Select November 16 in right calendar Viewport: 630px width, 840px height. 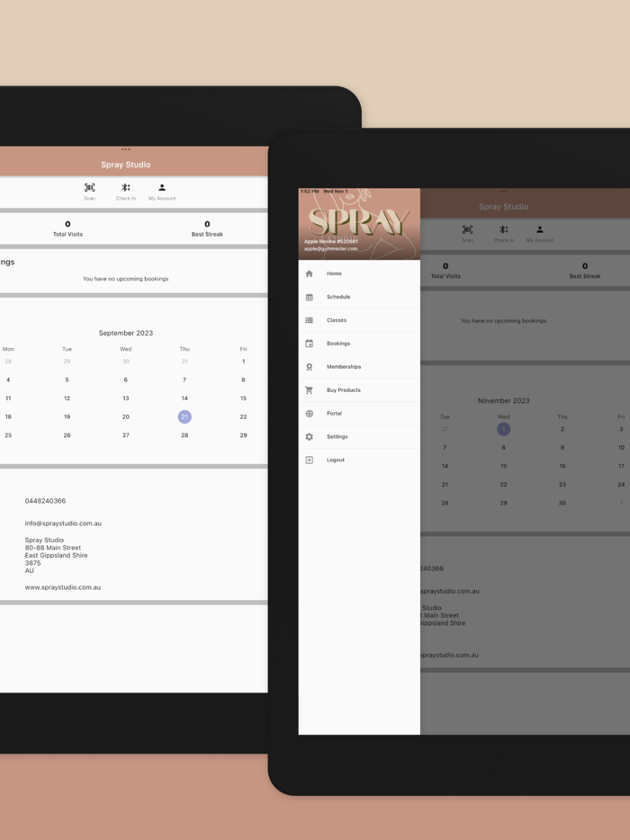pyautogui.click(x=562, y=466)
